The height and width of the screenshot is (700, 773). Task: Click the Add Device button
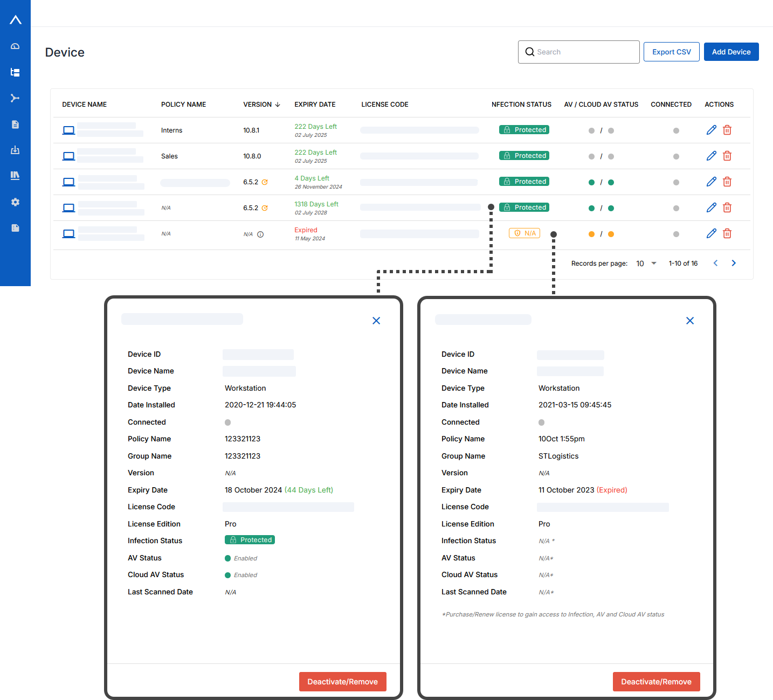tap(731, 52)
